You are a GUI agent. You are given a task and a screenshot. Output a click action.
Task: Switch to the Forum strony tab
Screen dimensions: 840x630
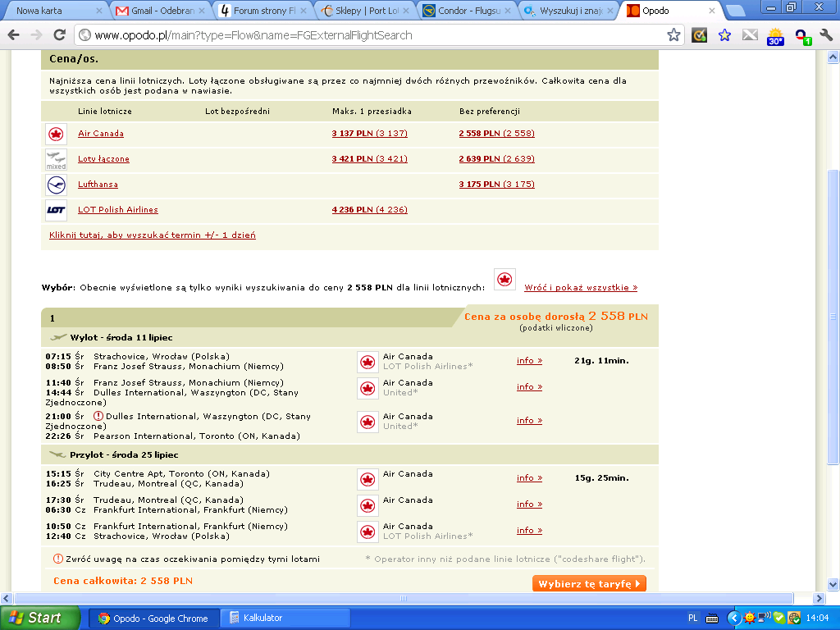point(264,11)
